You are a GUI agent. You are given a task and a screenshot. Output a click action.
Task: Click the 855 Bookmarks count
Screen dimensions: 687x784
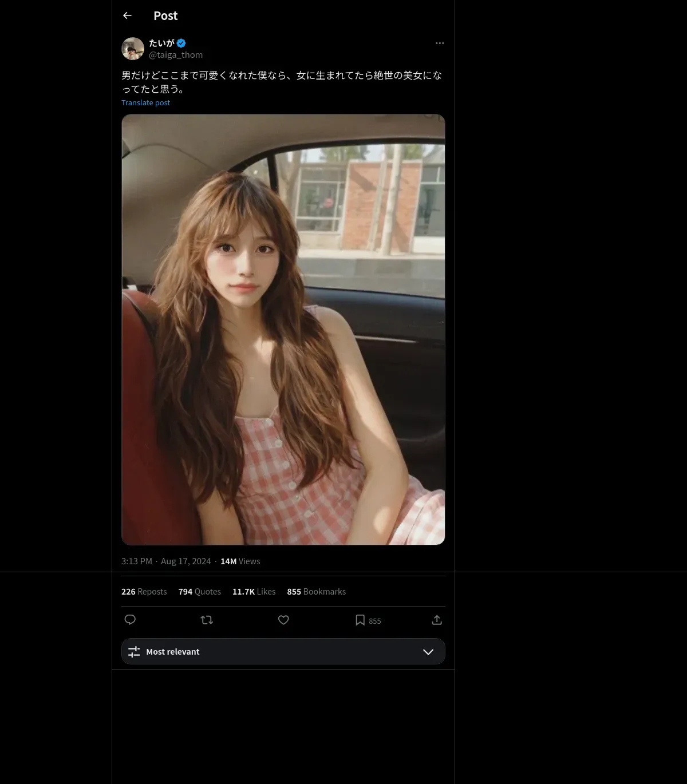[316, 592]
